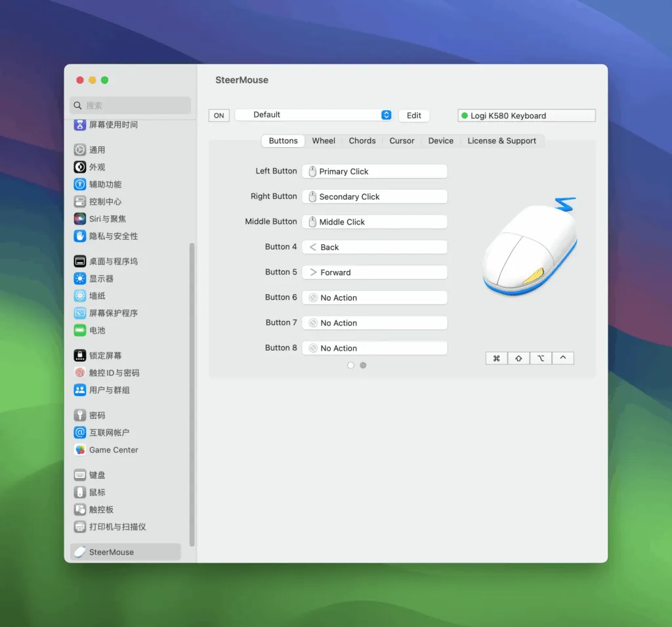Toggle the ON button for SteerMouse
Viewport: 672px width, 627px height.
(x=219, y=116)
